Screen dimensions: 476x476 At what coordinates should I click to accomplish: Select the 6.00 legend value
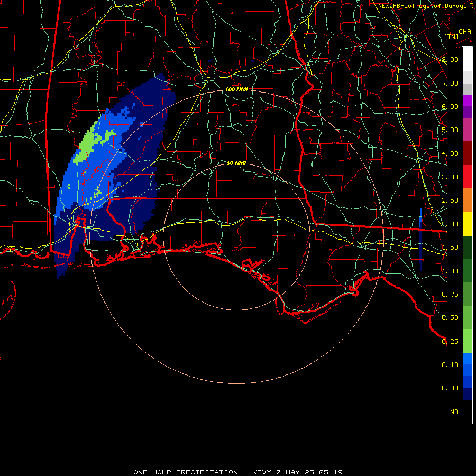pyautogui.click(x=450, y=106)
